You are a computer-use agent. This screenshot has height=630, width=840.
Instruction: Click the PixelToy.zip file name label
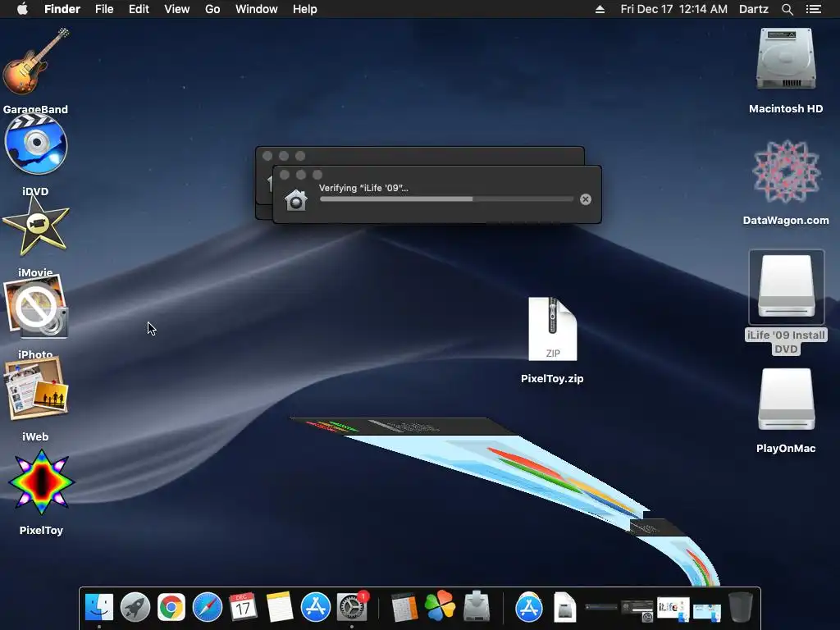coord(552,378)
